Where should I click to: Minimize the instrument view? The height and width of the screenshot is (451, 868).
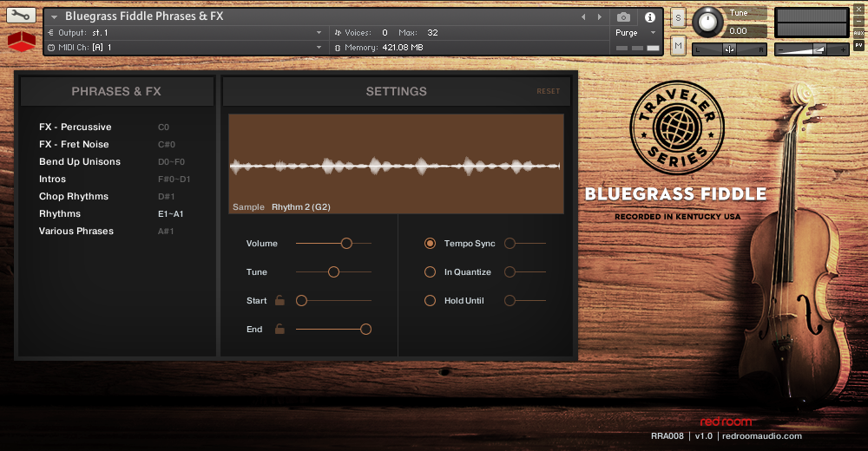859,22
